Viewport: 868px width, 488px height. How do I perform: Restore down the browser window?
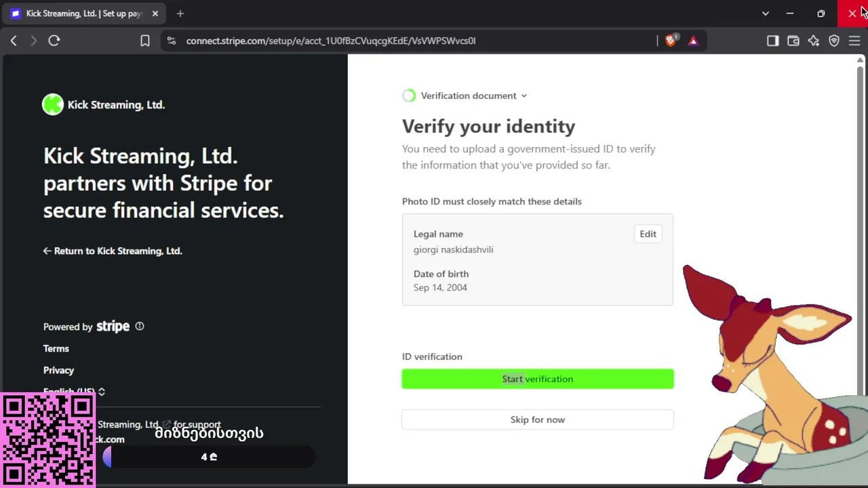tap(821, 14)
